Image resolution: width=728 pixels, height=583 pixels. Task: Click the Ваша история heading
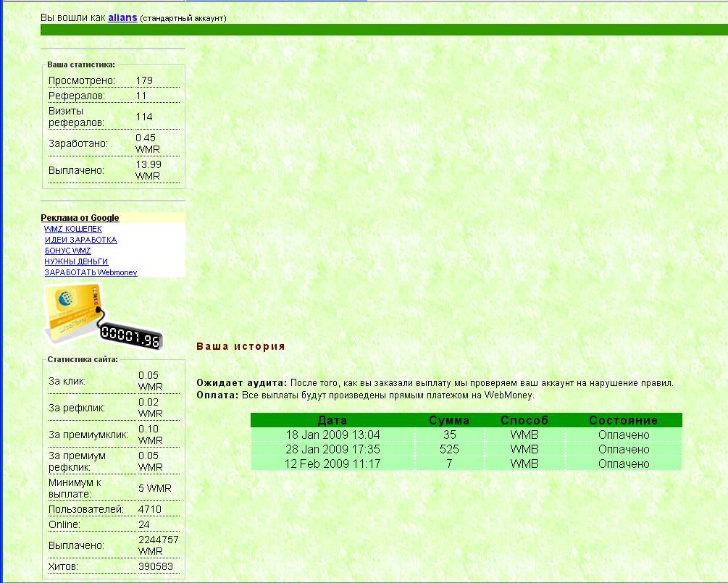click(x=240, y=346)
